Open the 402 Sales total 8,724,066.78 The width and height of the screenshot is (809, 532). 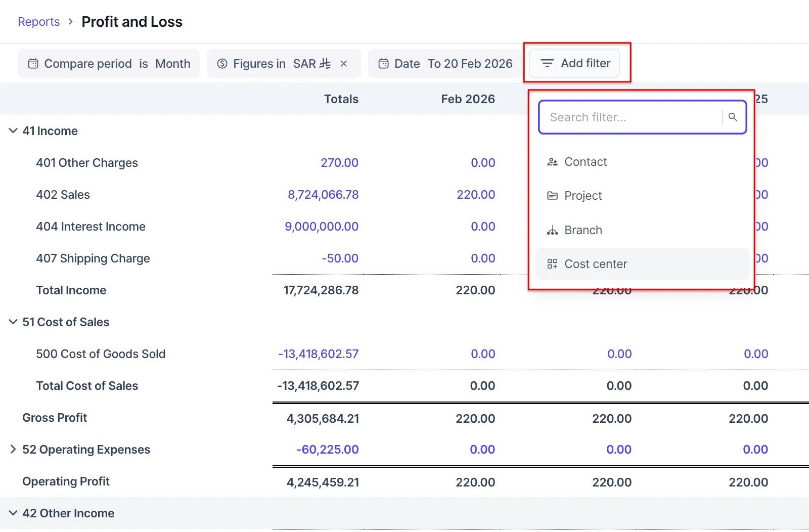tap(323, 195)
